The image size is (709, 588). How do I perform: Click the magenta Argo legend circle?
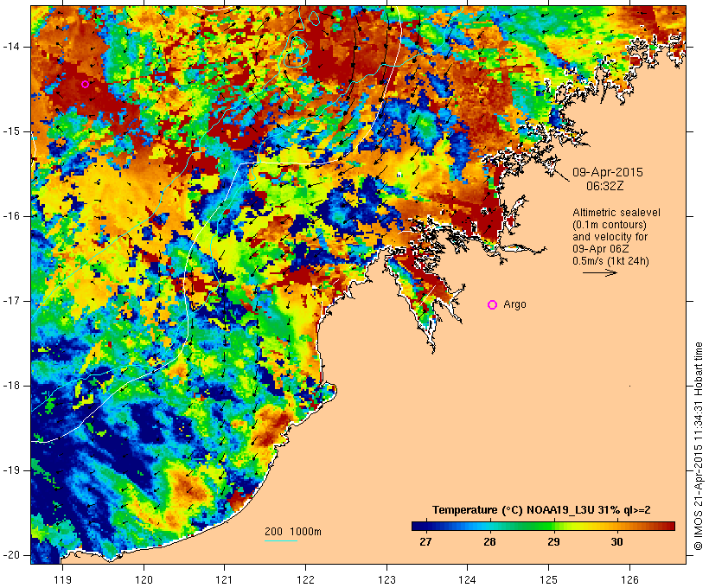[x=493, y=305]
